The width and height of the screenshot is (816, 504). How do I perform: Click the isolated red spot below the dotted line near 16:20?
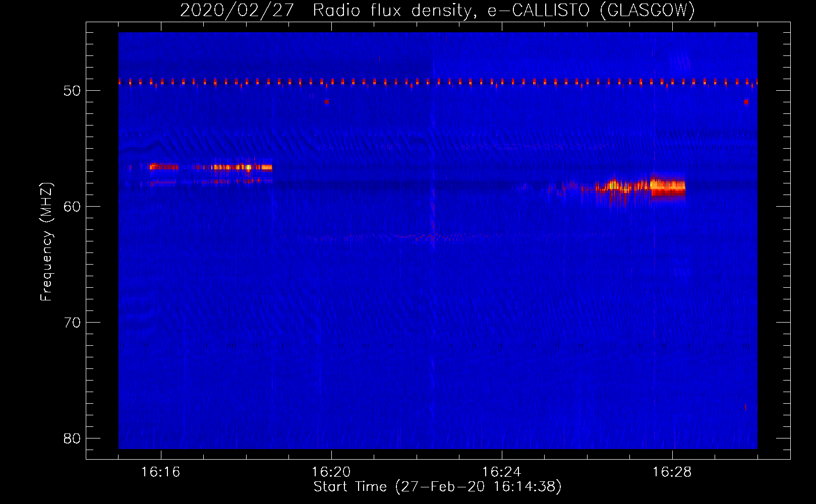point(327,102)
